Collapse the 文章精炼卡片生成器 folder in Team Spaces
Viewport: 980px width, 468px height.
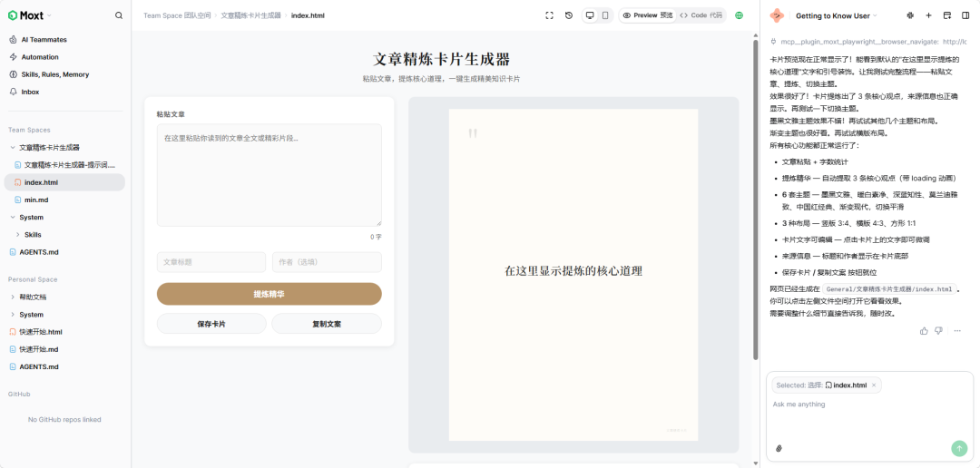[13, 148]
